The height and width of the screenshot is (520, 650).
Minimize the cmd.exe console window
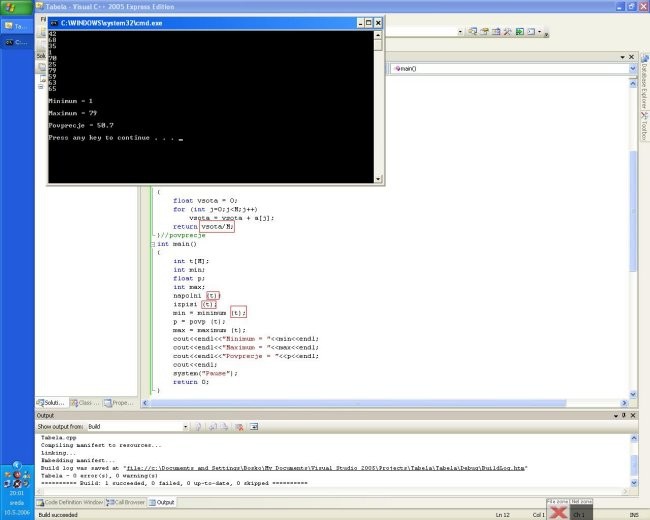(x=360, y=23)
